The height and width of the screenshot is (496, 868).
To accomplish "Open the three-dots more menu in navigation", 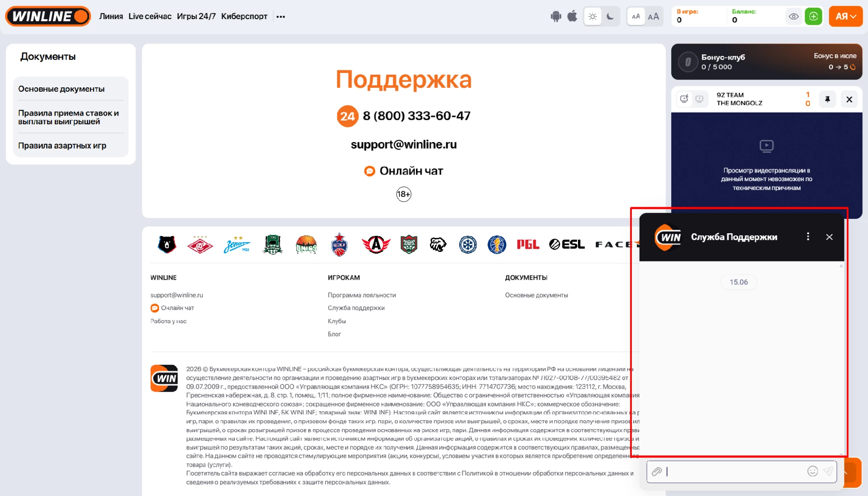I will coord(281,17).
